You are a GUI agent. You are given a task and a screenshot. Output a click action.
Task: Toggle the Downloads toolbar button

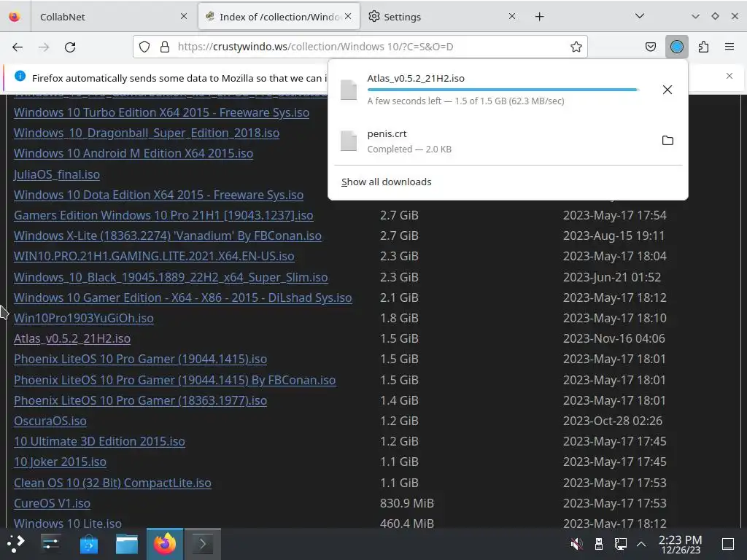pos(676,47)
